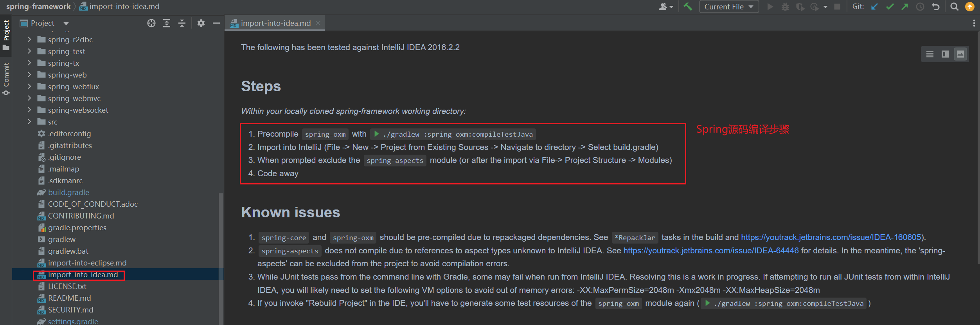This screenshot has height=325, width=980.
Task: Click Run with Coverage icon
Action: [x=800, y=7]
